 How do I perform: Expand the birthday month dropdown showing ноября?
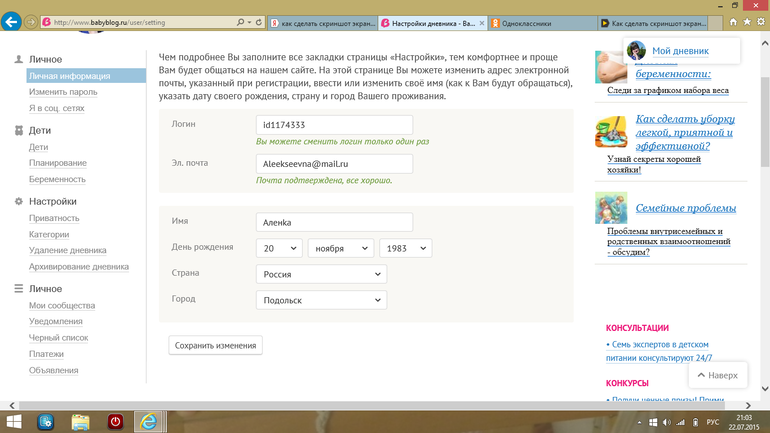click(x=341, y=248)
